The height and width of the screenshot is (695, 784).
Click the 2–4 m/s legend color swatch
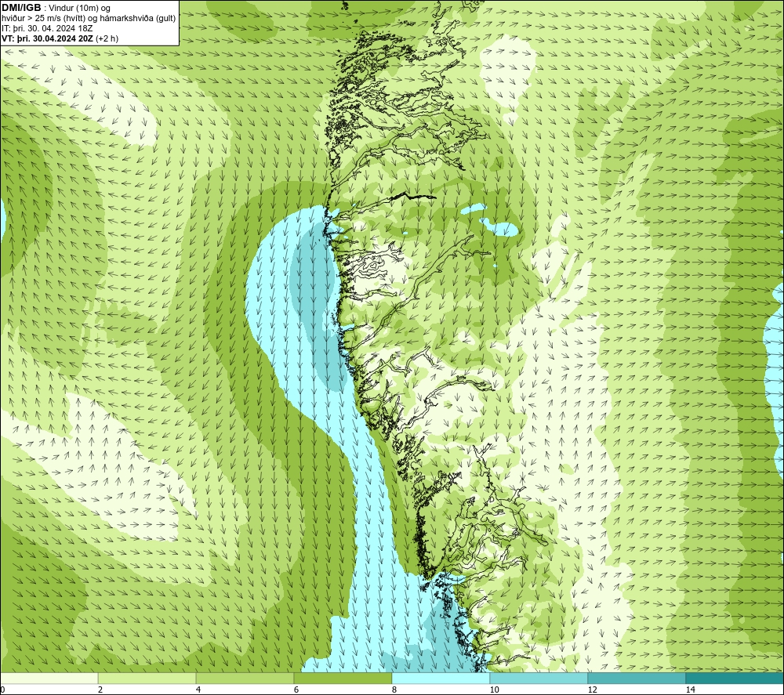[147, 679]
